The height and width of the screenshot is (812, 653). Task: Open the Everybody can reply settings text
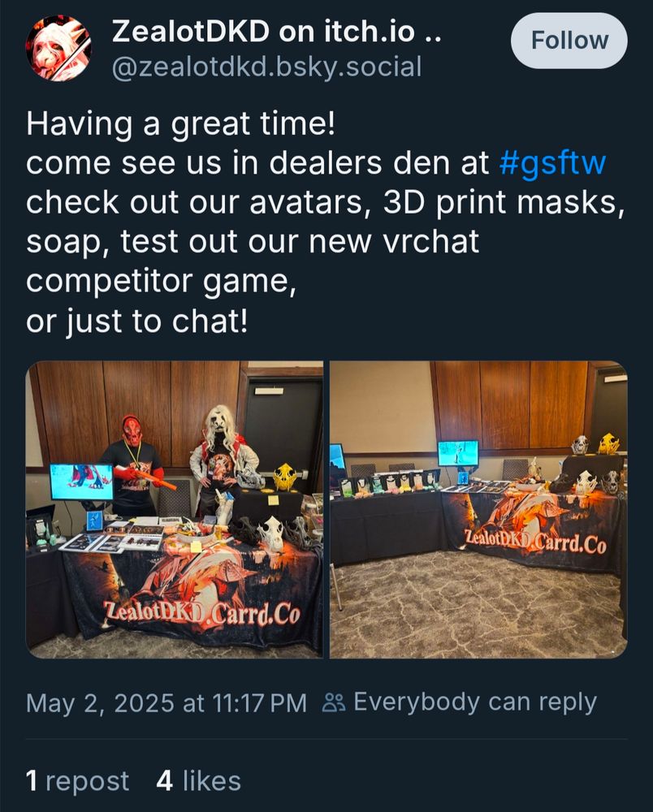[x=475, y=702]
